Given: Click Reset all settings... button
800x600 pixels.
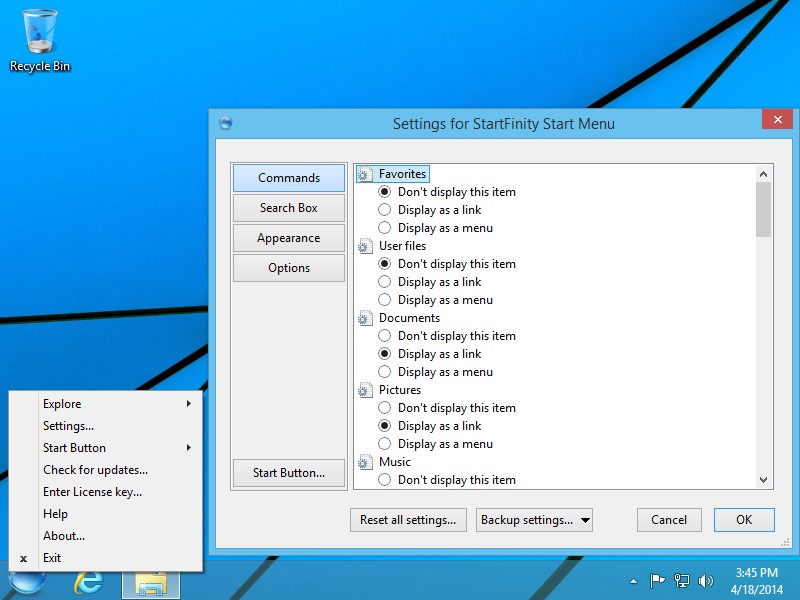Looking at the screenshot, I should [x=408, y=520].
